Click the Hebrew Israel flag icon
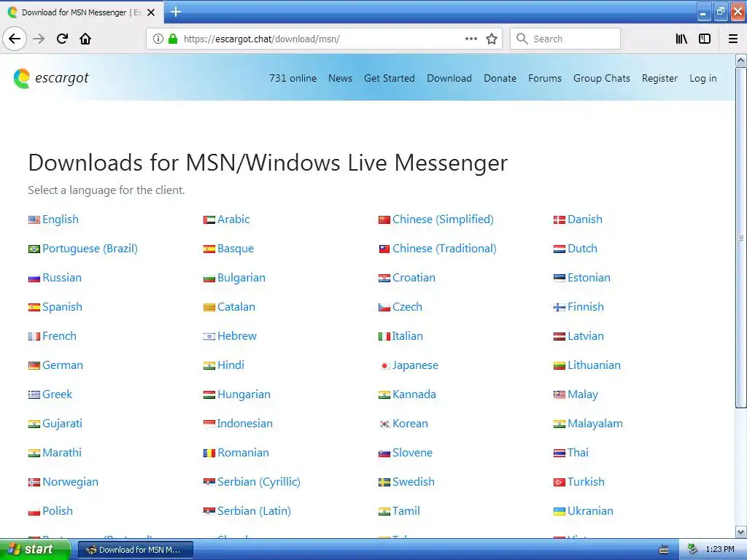 point(209,336)
